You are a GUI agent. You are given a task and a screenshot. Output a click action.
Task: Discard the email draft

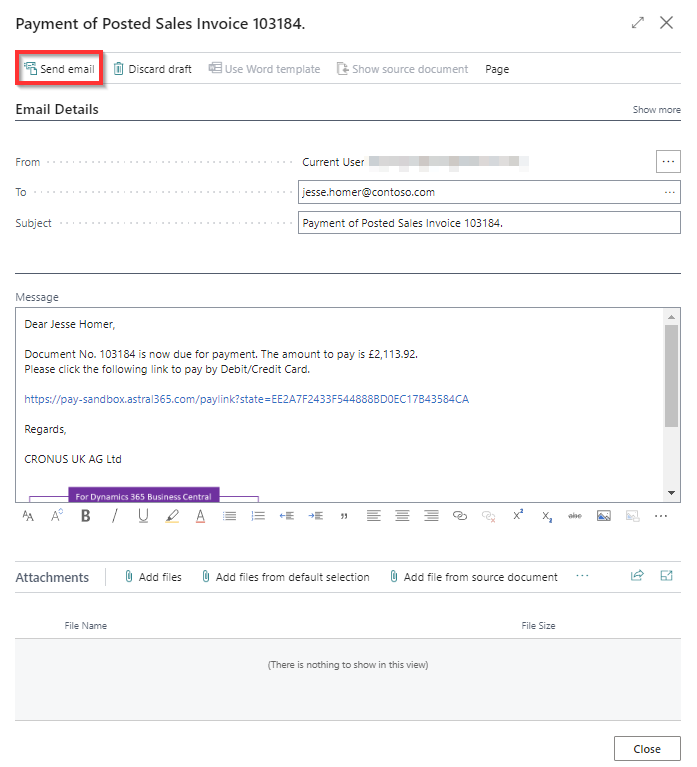tap(152, 69)
